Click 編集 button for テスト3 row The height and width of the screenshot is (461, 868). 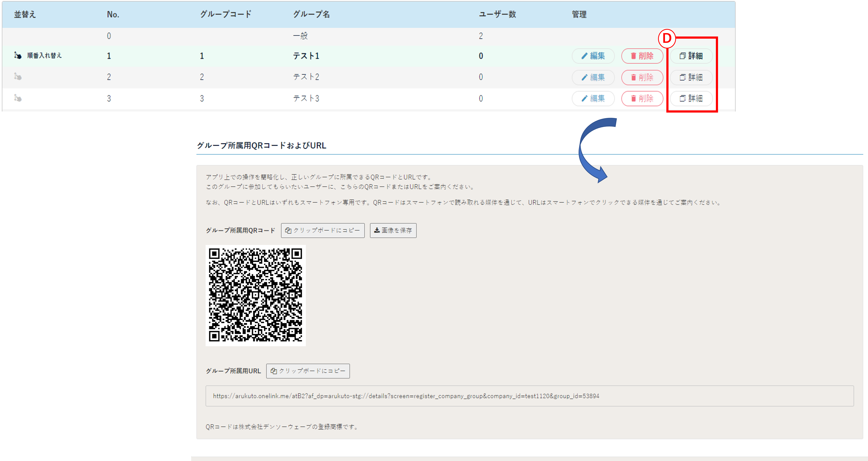(593, 99)
